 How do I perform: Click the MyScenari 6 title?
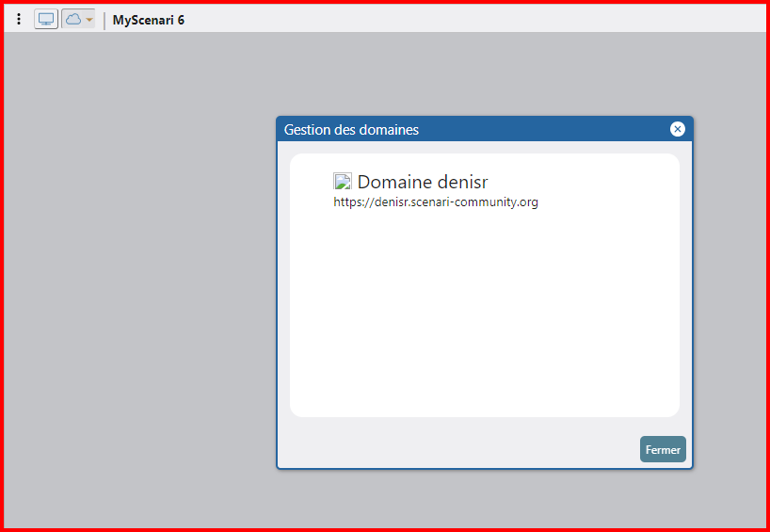[x=148, y=20]
